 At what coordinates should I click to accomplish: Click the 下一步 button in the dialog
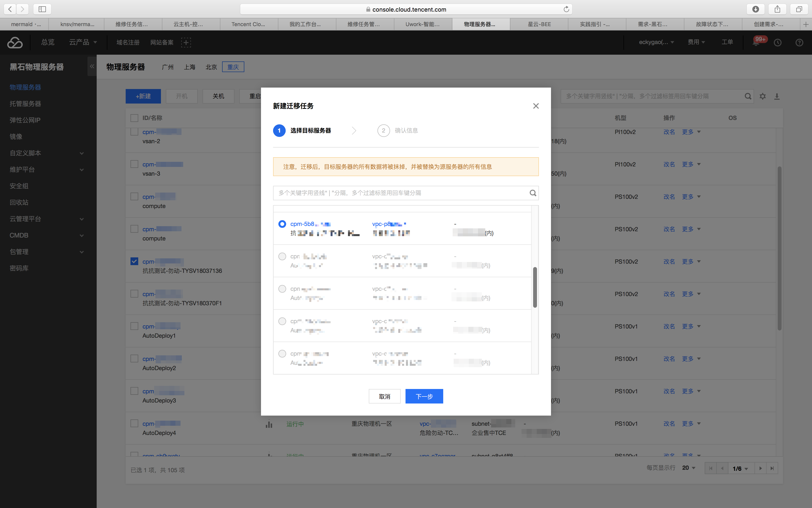coord(424,396)
